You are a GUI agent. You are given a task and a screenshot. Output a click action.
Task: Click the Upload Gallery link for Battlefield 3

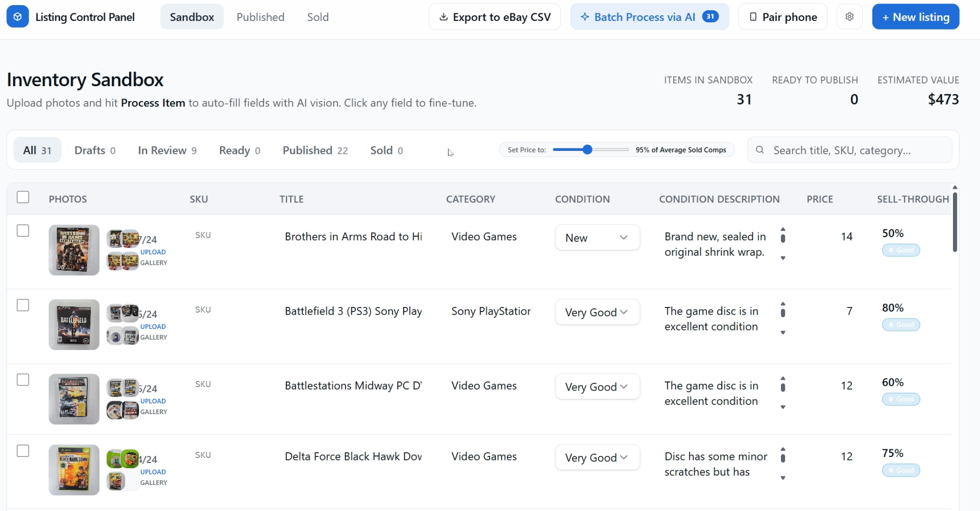tap(154, 332)
